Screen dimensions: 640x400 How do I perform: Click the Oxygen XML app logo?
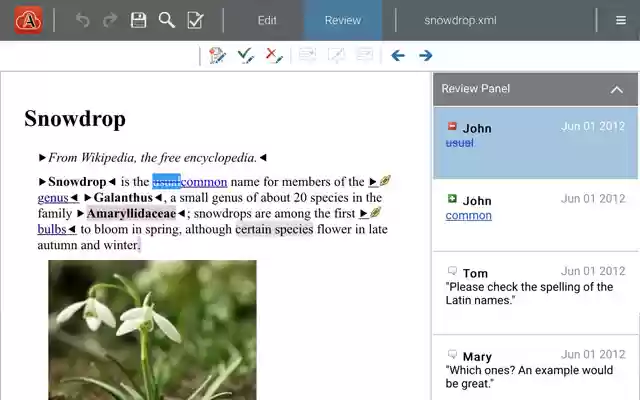(x=28, y=20)
